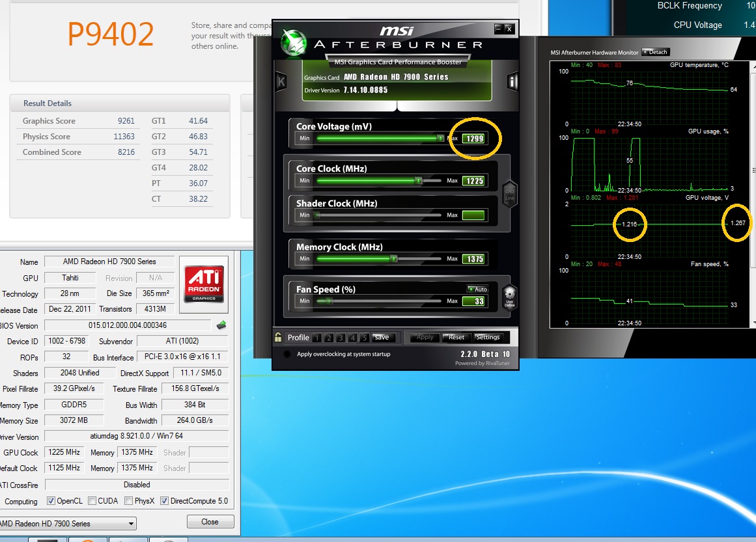Image resolution: width=756 pixels, height=542 pixels.
Task: Click the Driver Version 7.14.10.0885 text
Action: (x=365, y=90)
